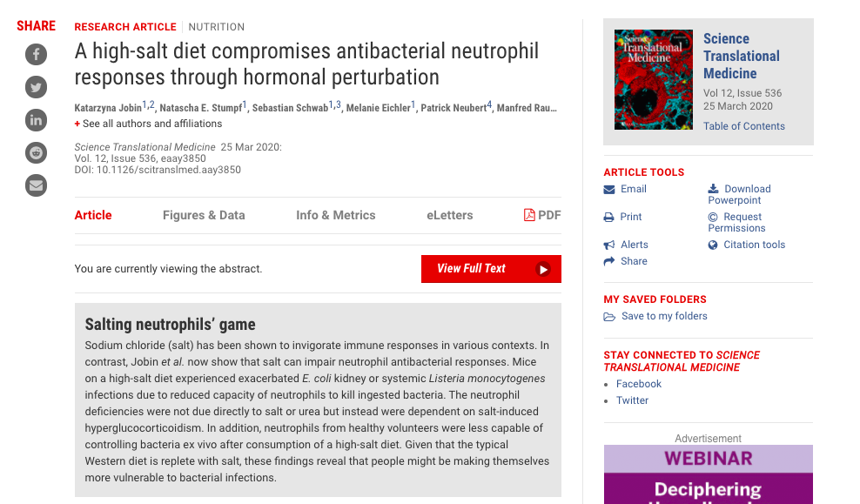Click the email share circle icon

tap(36, 185)
